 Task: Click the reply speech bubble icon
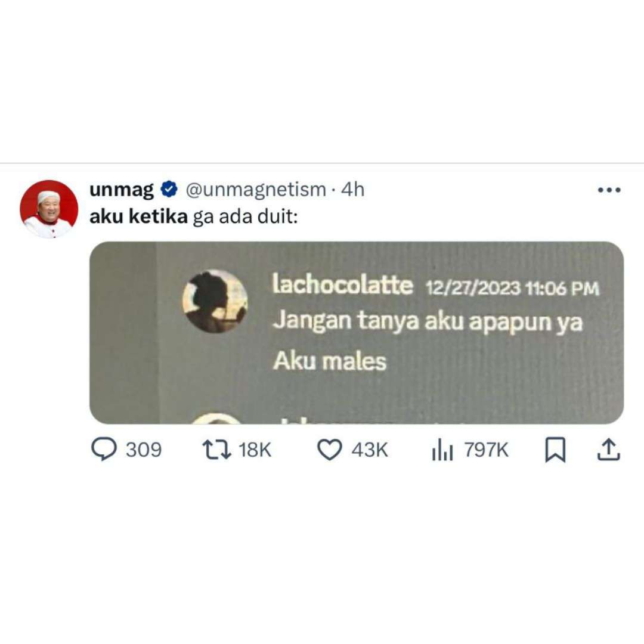pyautogui.click(x=104, y=449)
